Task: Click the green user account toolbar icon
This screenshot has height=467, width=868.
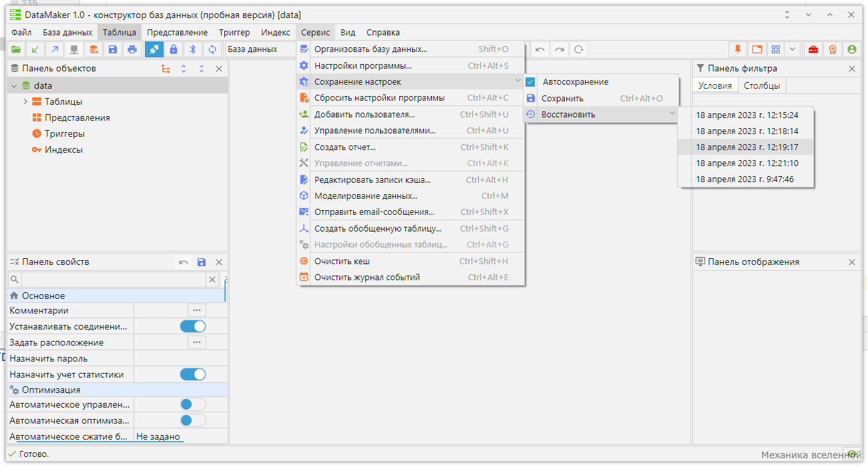Action: point(851,49)
